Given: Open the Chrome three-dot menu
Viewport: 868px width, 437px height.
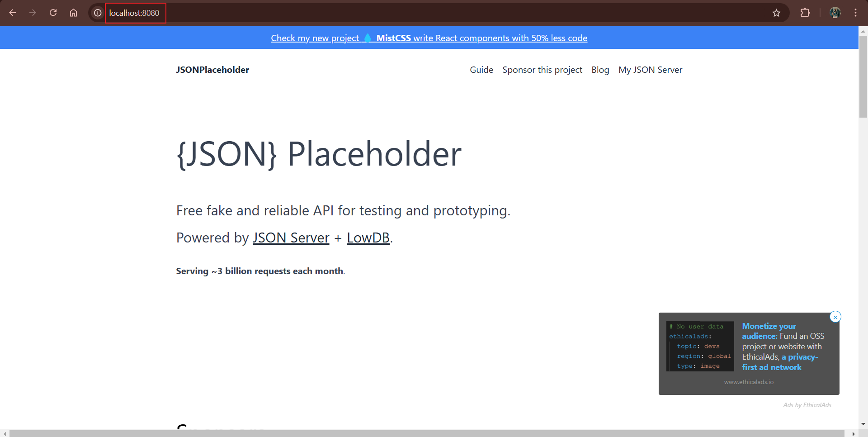Looking at the screenshot, I should pos(855,13).
